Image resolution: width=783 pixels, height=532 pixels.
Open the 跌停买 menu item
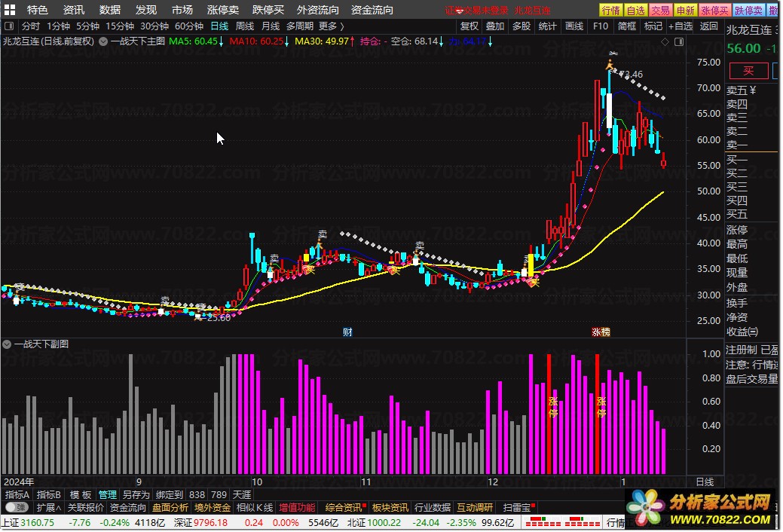pos(268,10)
